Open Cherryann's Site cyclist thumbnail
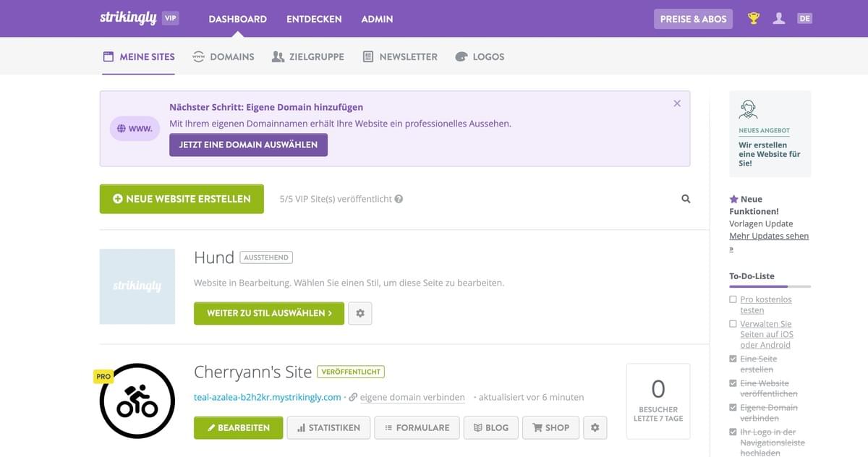 pyautogui.click(x=137, y=401)
